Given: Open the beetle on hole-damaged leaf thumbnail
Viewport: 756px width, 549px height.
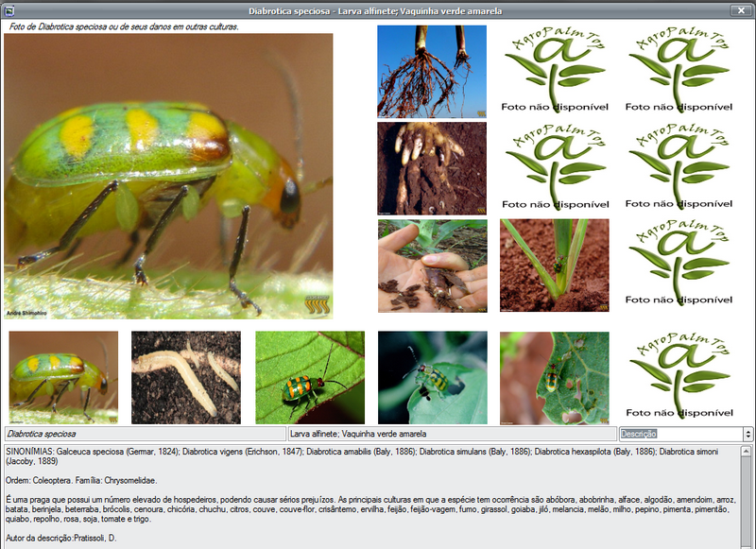Looking at the screenshot, I should pos(555,378).
